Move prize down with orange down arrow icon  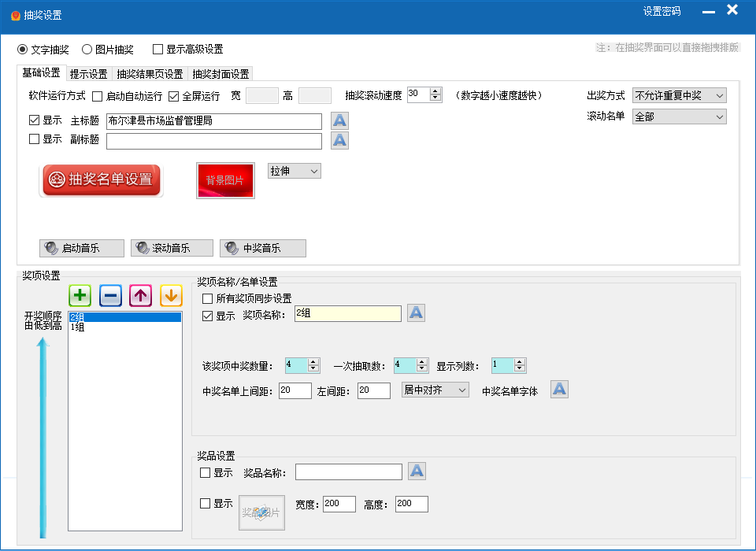[171, 296]
